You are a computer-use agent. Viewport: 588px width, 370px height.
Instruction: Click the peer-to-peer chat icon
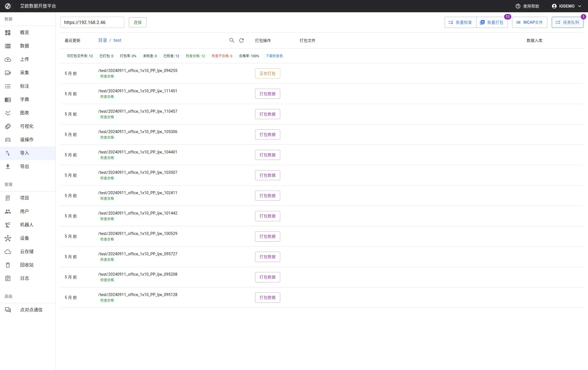tap(8, 310)
